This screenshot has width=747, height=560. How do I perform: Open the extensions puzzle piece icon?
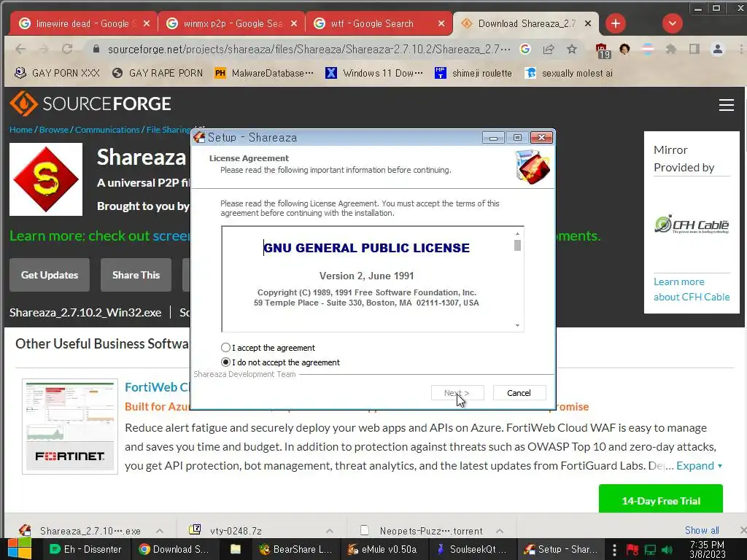[x=671, y=49]
